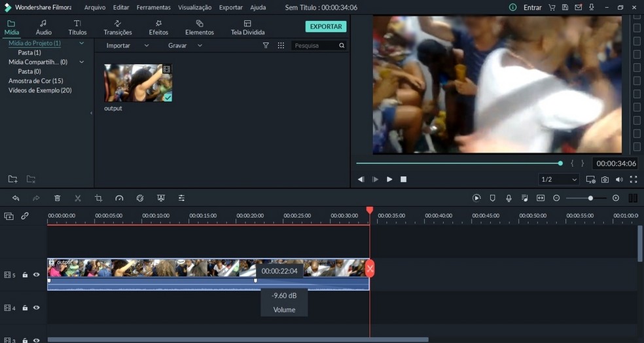The height and width of the screenshot is (343, 644).
Task: Step back one frame in preview
Action: point(361,179)
